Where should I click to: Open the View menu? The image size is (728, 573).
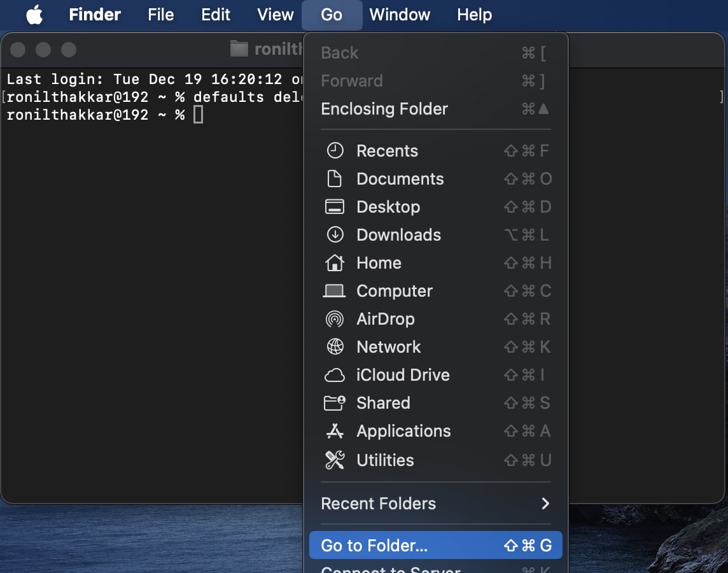point(276,15)
